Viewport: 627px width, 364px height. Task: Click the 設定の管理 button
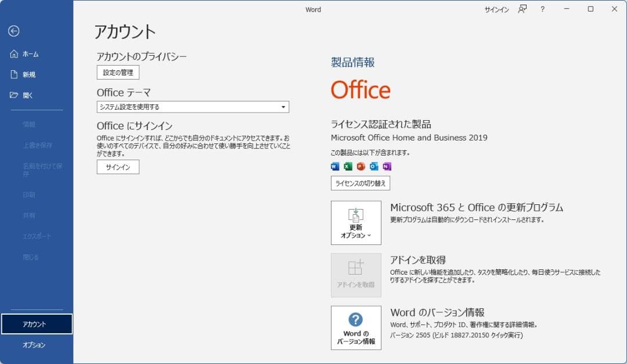(118, 73)
